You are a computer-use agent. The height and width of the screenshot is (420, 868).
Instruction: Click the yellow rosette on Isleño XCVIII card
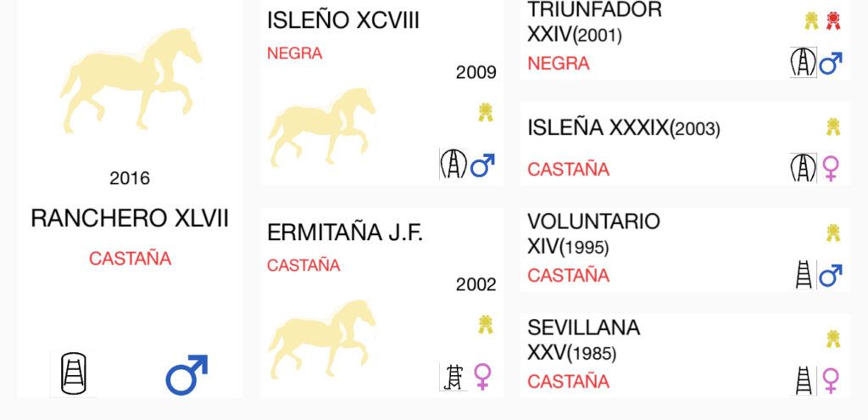pyautogui.click(x=486, y=113)
